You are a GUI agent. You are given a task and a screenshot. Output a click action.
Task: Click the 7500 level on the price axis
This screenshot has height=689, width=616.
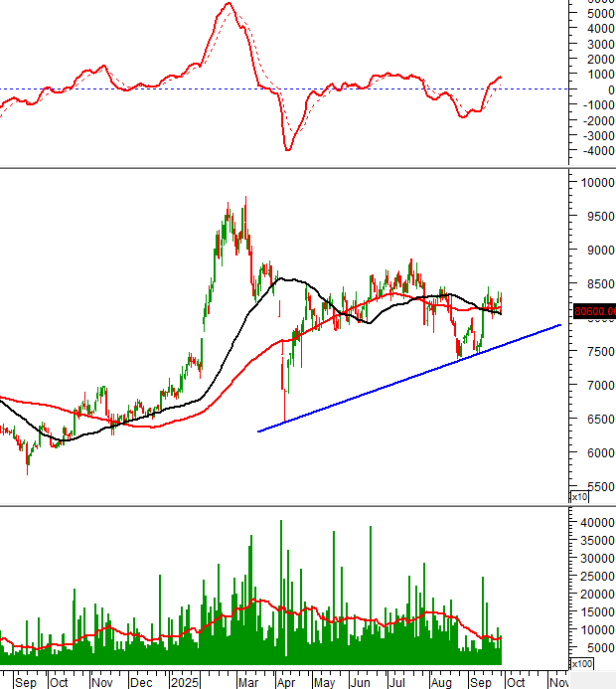(601, 352)
